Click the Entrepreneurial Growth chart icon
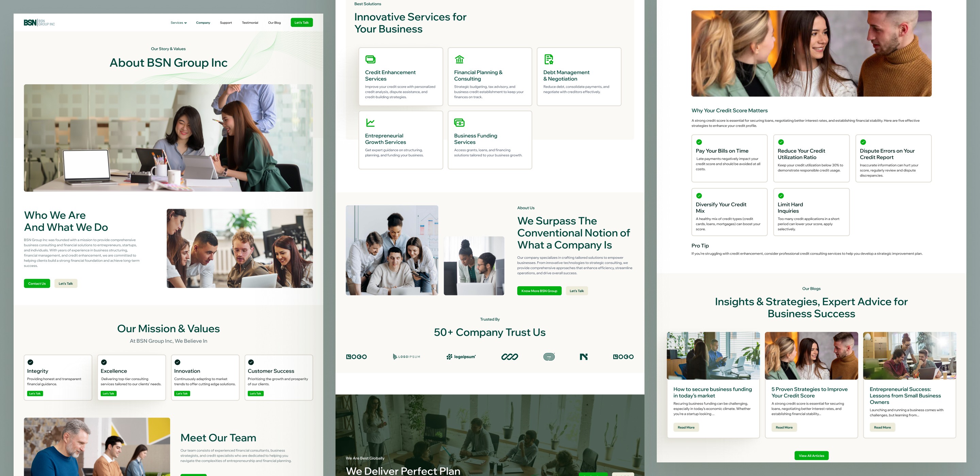 (x=370, y=122)
